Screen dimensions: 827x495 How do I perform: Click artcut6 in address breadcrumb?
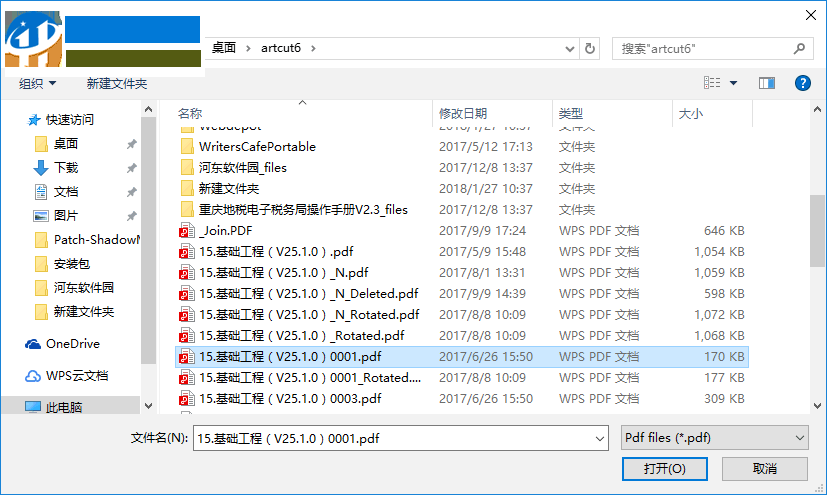coord(281,48)
